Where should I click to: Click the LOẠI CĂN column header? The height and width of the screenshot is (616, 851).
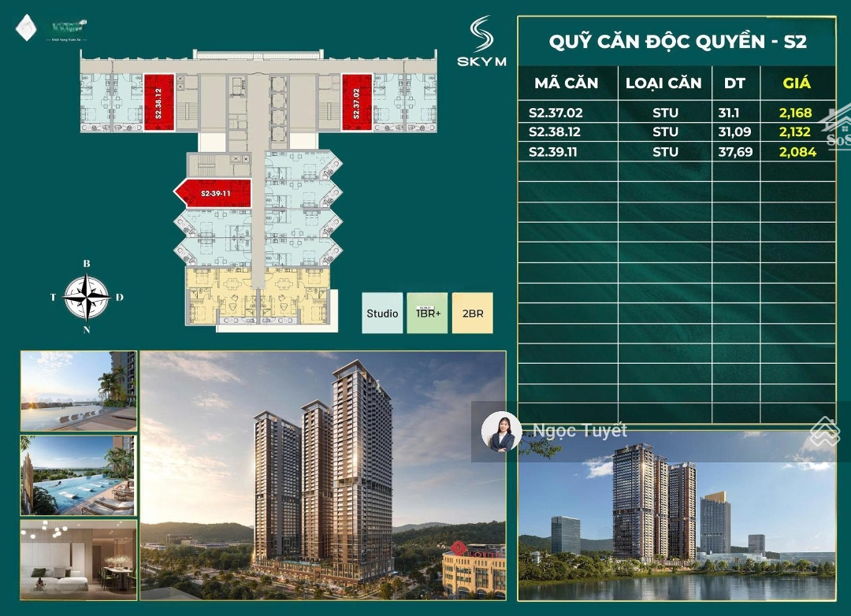point(663,83)
